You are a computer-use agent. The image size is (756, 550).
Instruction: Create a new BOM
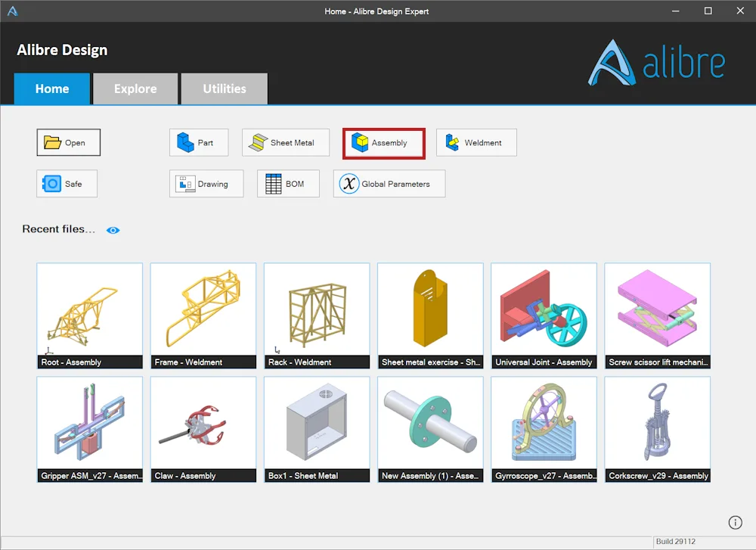(288, 183)
